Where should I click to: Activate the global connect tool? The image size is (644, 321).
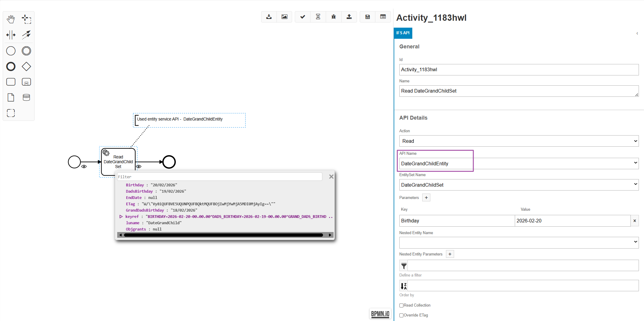(26, 35)
